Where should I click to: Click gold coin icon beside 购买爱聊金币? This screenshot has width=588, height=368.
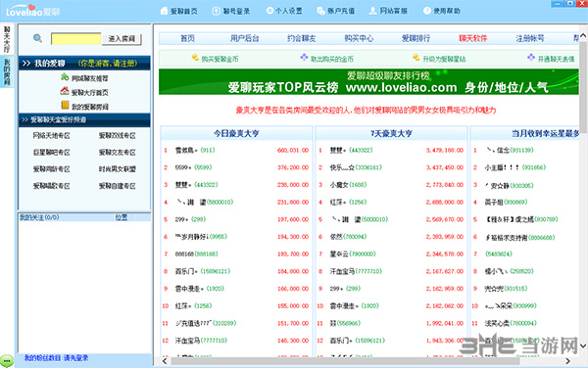tap(195, 58)
